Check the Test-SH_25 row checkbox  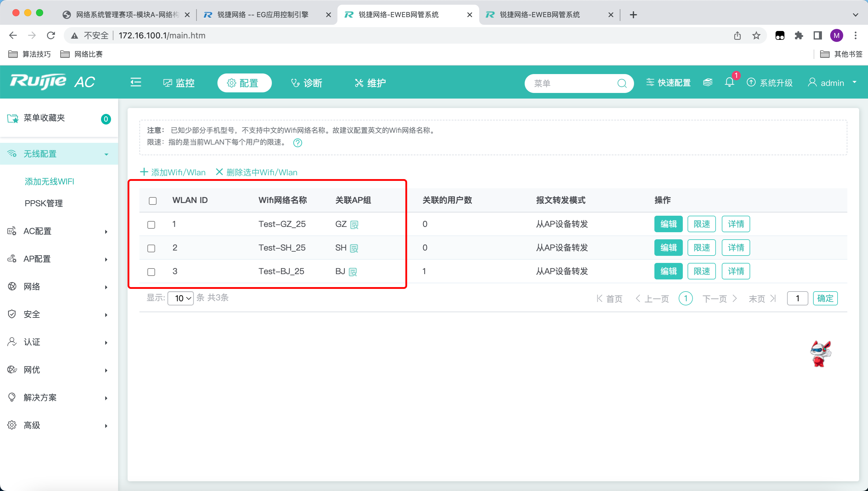point(151,248)
